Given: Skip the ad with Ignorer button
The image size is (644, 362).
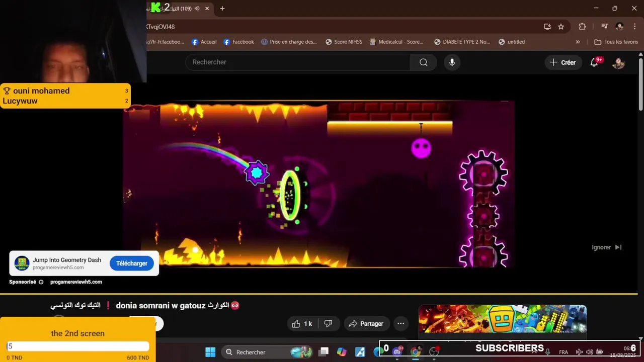Looking at the screenshot, I should [x=607, y=247].
